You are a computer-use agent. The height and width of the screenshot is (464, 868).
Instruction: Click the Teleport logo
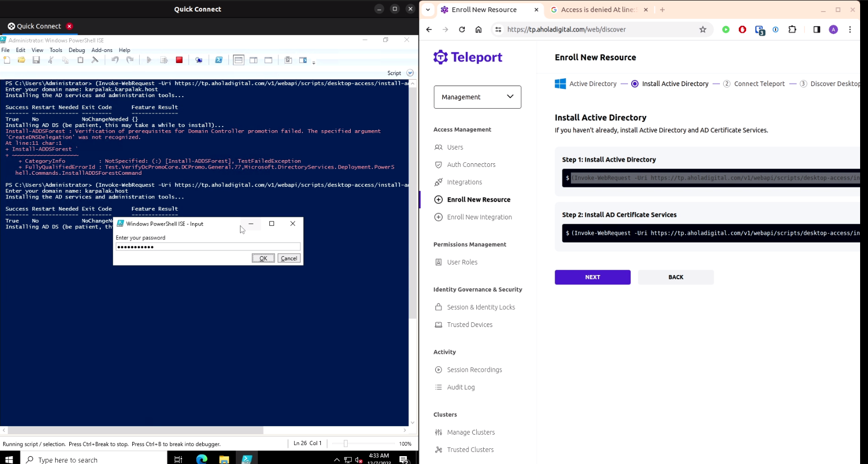(467, 57)
